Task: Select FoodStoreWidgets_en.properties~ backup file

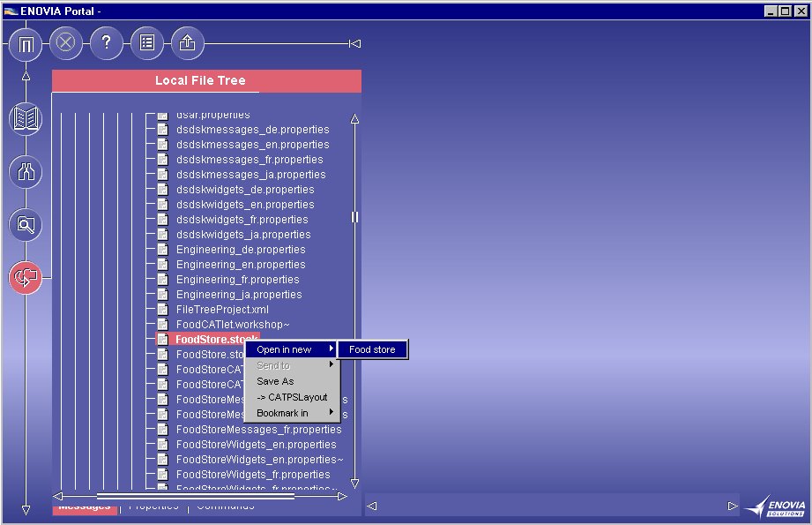Action: (260, 460)
